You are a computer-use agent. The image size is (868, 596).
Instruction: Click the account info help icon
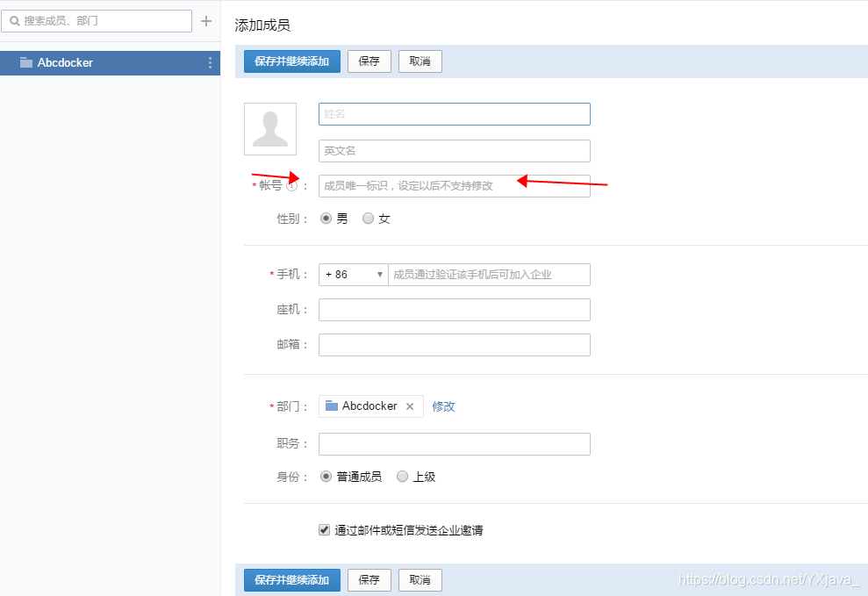point(291,186)
